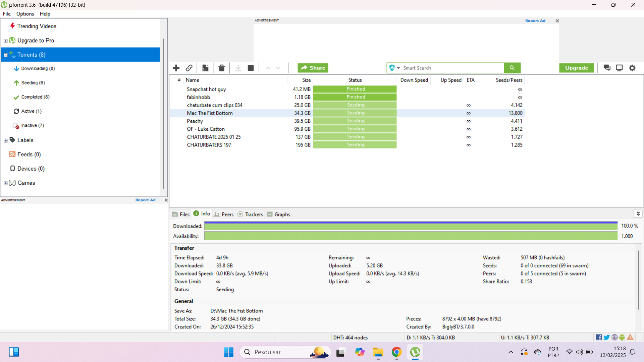Open the Options menu
The image size is (644, 362).
[x=25, y=14]
